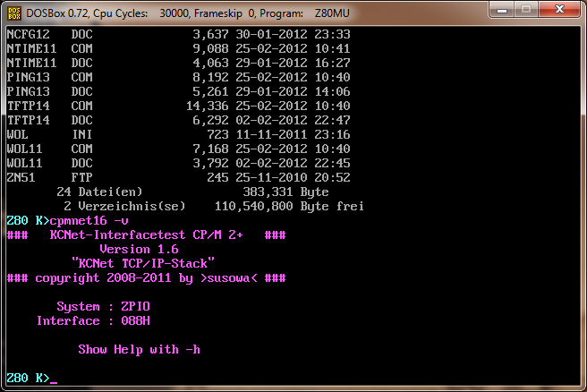Click the blinking cursor at the Z80 K> prompt
Screen dimensions: 587x392
(x=54, y=379)
